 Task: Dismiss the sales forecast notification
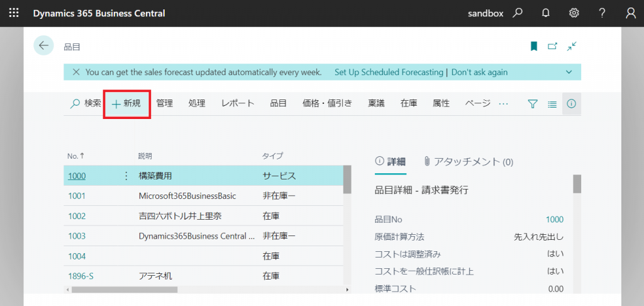75,72
